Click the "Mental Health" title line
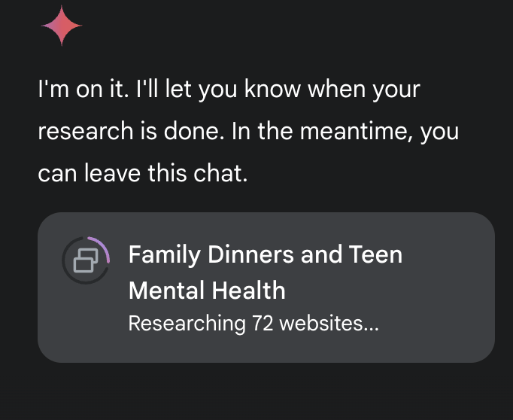The width and height of the screenshot is (513, 420). click(207, 291)
